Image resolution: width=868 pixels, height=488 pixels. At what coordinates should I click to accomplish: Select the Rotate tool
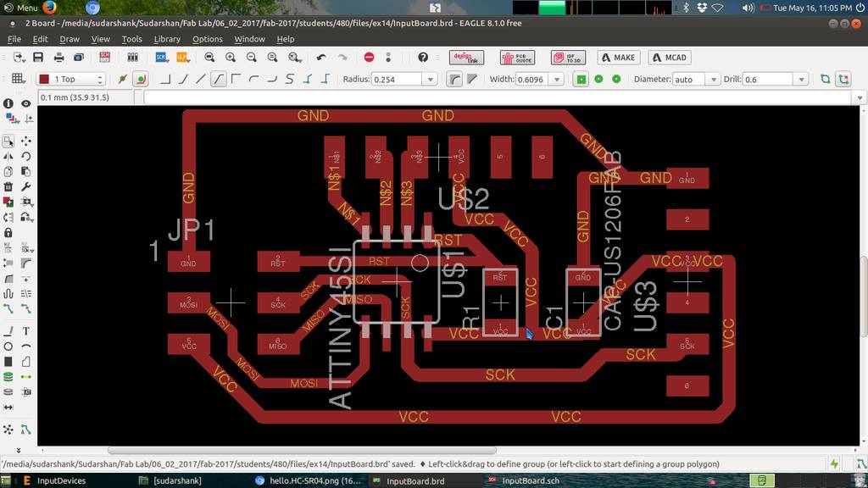pyautogui.click(x=26, y=157)
